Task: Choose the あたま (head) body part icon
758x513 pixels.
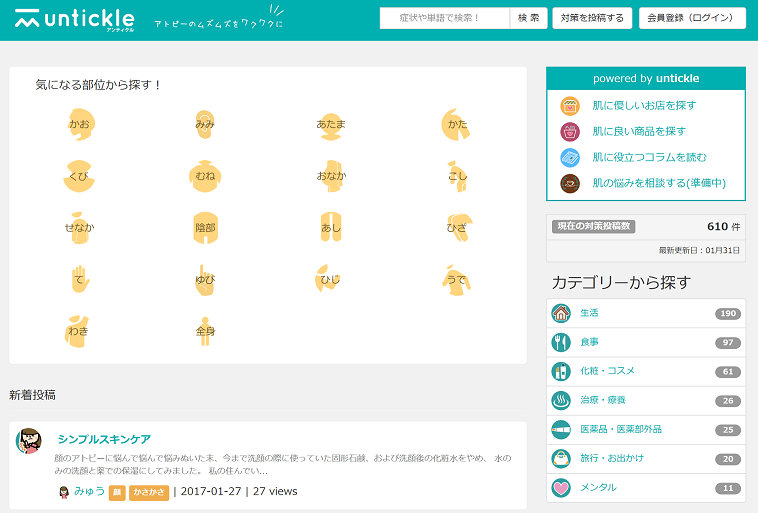Action: (331, 124)
